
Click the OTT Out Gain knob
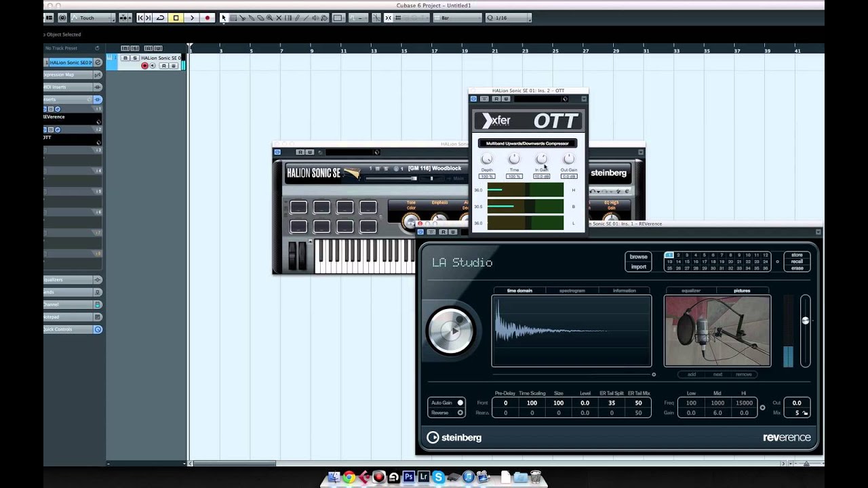tap(568, 159)
